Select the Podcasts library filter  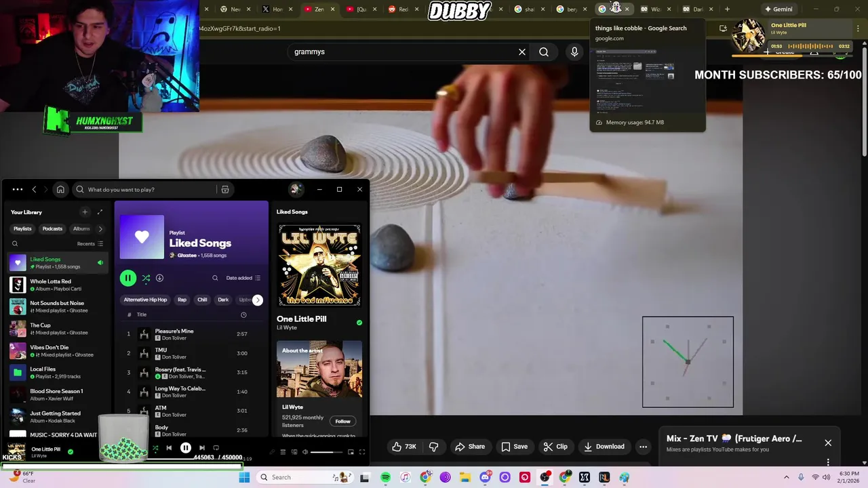click(x=52, y=229)
